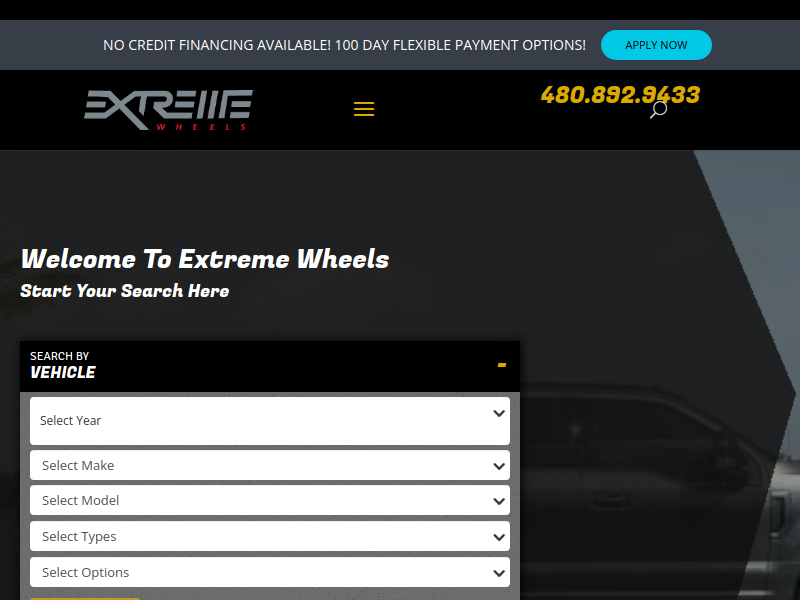Open the Select Year dropdown
The height and width of the screenshot is (600, 800).
click(270, 421)
